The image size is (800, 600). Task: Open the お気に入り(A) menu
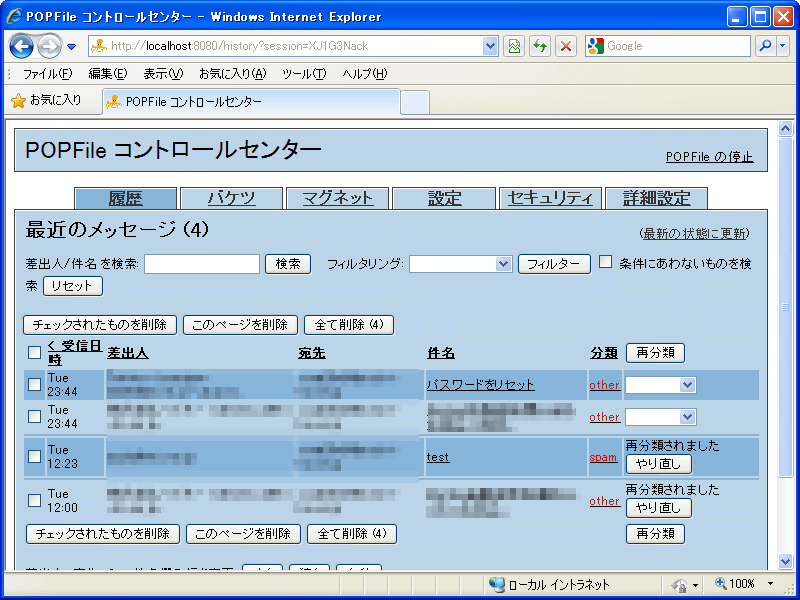point(233,74)
